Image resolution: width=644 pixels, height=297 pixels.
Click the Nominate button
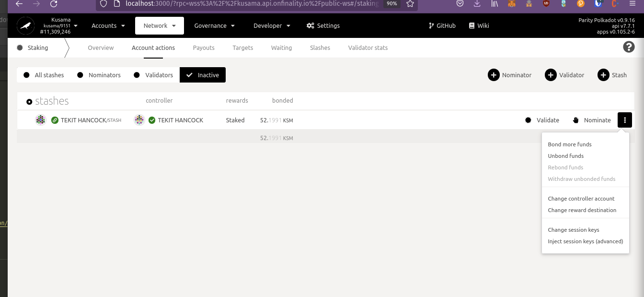[x=592, y=120]
